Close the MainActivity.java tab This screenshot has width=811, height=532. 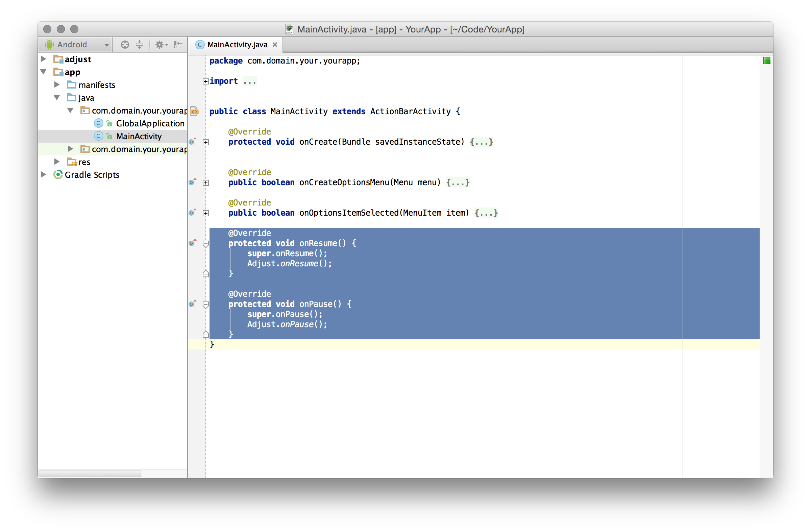tap(275, 45)
